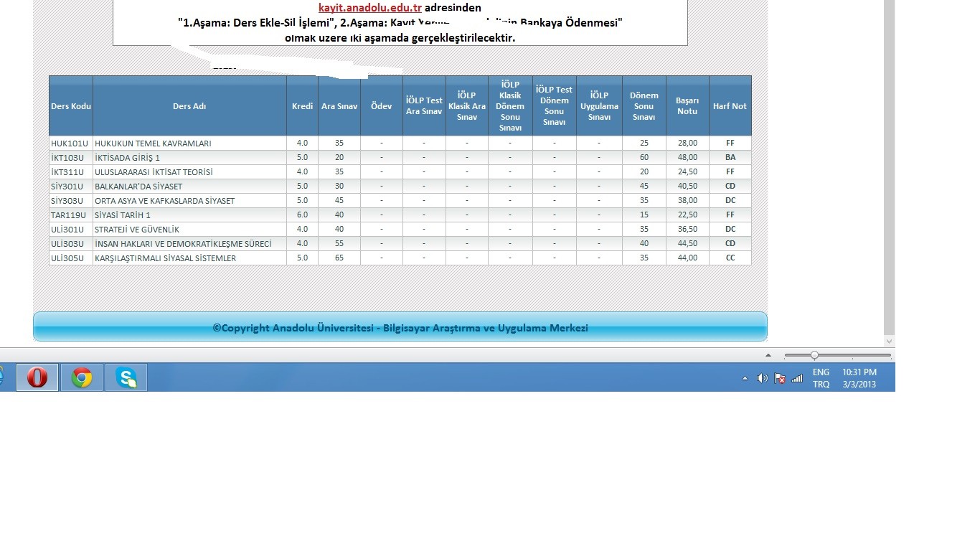This screenshot has width=980, height=551.
Task: Open Skype from the taskbar
Action: coord(126,377)
